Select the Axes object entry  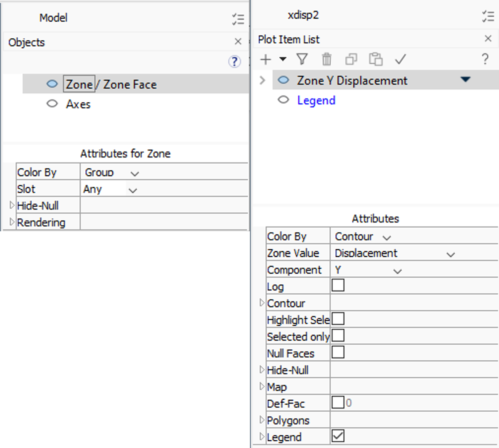(x=78, y=104)
